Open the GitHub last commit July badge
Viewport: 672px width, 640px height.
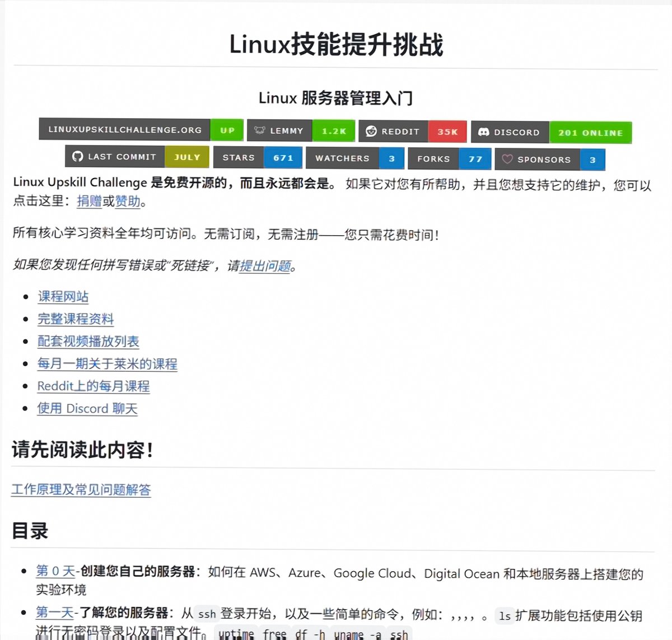click(137, 157)
